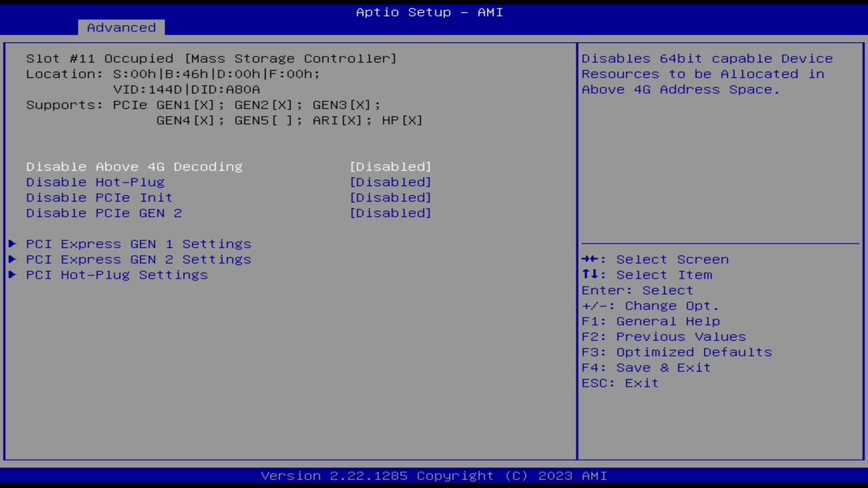
Task: Click the F1: General Help hint
Action: click(650, 321)
